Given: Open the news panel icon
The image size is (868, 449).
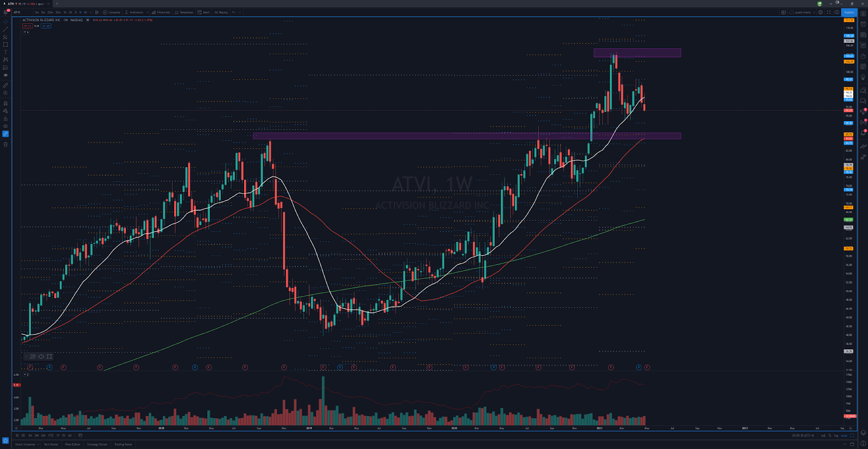Looking at the screenshot, I should (x=863, y=35).
